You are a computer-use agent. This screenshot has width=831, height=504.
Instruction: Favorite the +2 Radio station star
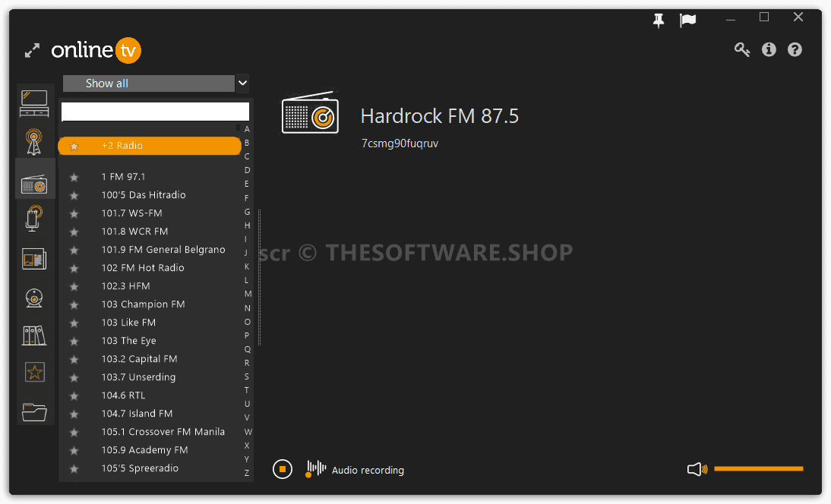pyautogui.click(x=74, y=146)
